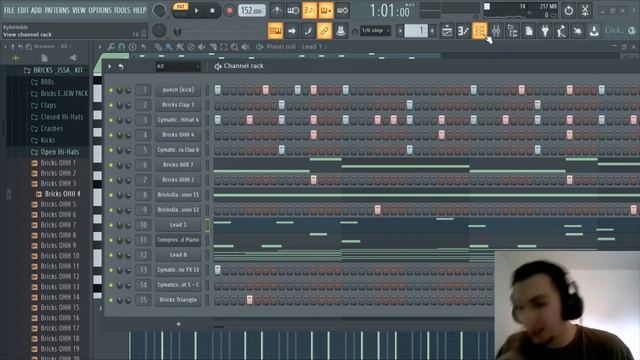The image size is (640, 360).
Task: Open pattern selector arrow left of pattern 1
Action: (400, 31)
